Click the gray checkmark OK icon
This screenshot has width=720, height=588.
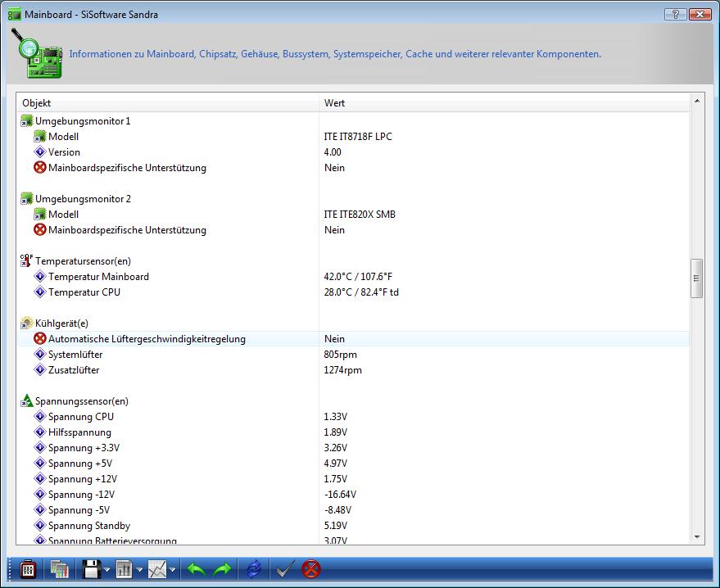[x=285, y=569]
